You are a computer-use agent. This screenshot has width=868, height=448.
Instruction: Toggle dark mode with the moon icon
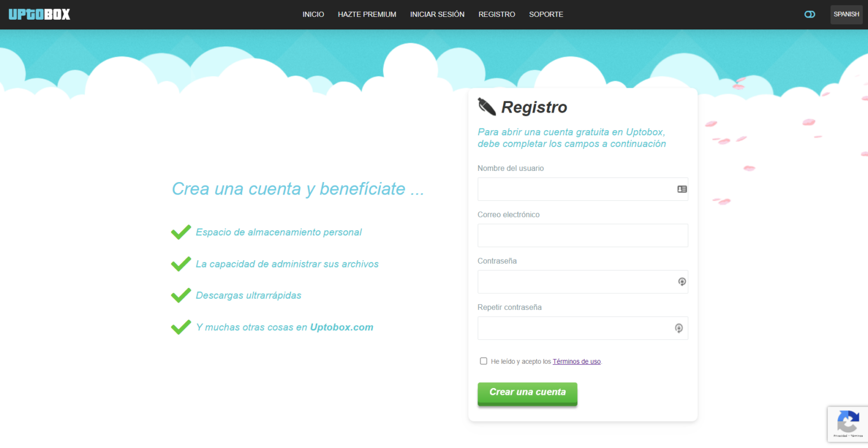point(809,14)
